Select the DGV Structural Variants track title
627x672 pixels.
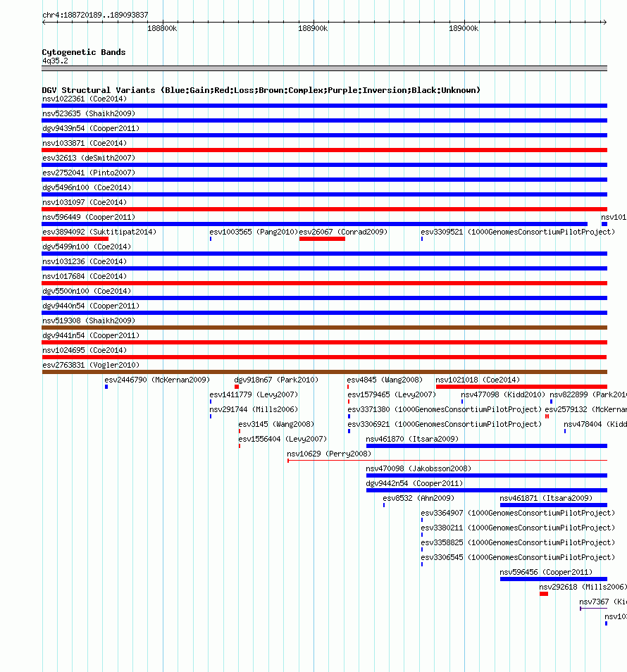(x=261, y=90)
